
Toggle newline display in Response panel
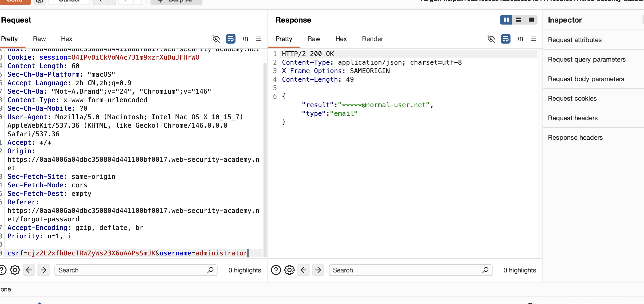520,39
